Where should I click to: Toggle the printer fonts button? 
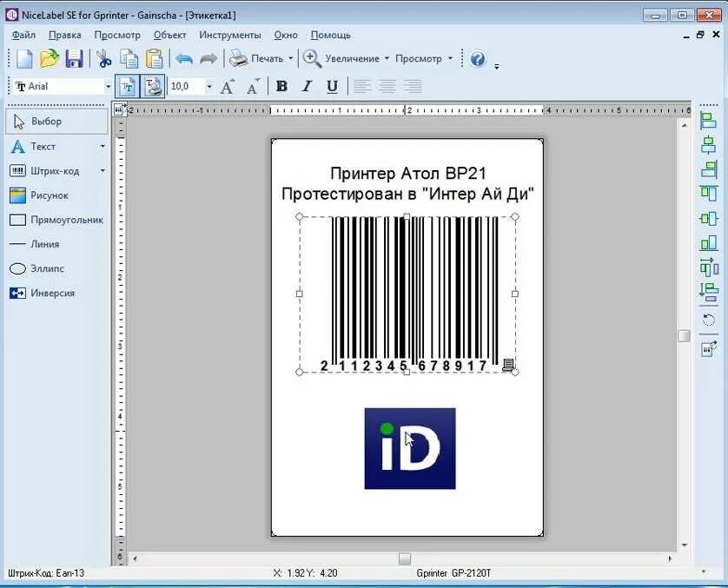(152, 86)
